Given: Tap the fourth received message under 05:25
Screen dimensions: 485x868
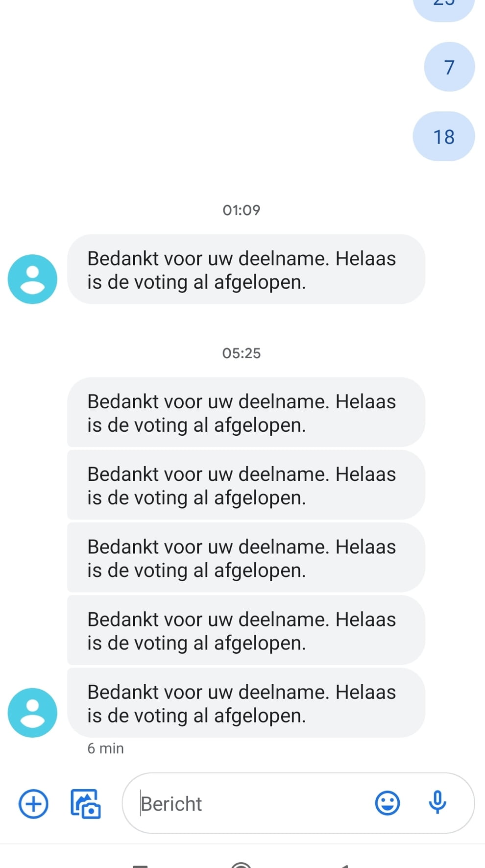Looking at the screenshot, I should click(246, 630).
